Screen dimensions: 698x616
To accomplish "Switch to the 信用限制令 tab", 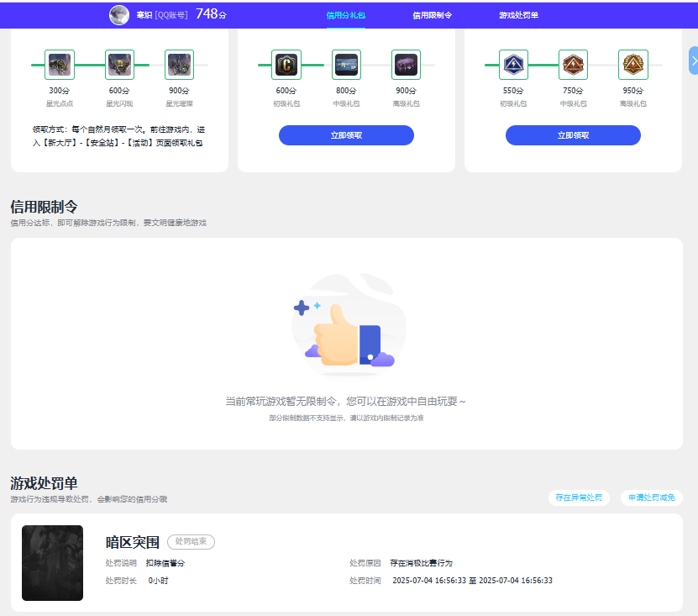I will (x=432, y=13).
